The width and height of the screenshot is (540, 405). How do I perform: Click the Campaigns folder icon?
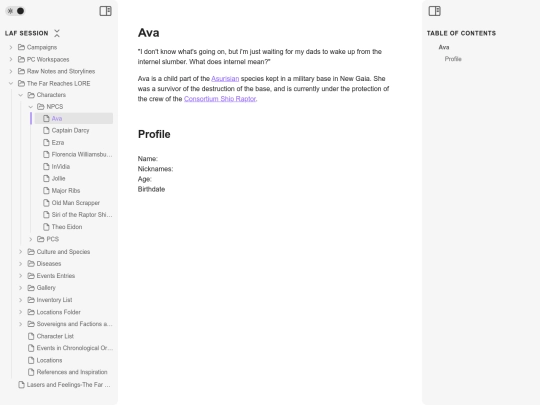click(21, 47)
